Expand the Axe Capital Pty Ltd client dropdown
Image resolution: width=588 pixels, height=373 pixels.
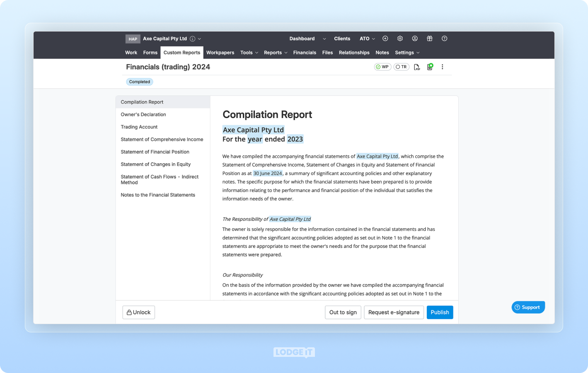199,38
